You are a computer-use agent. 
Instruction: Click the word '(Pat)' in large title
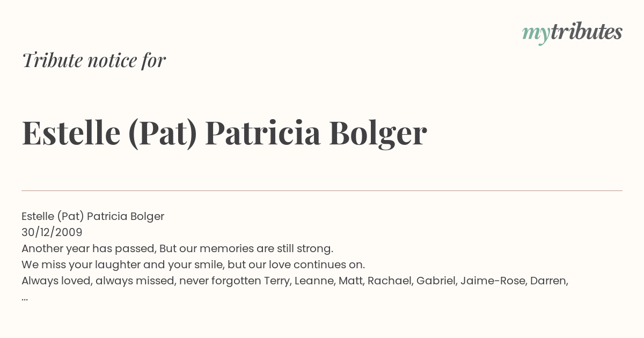pyautogui.click(x=163, y=133)
